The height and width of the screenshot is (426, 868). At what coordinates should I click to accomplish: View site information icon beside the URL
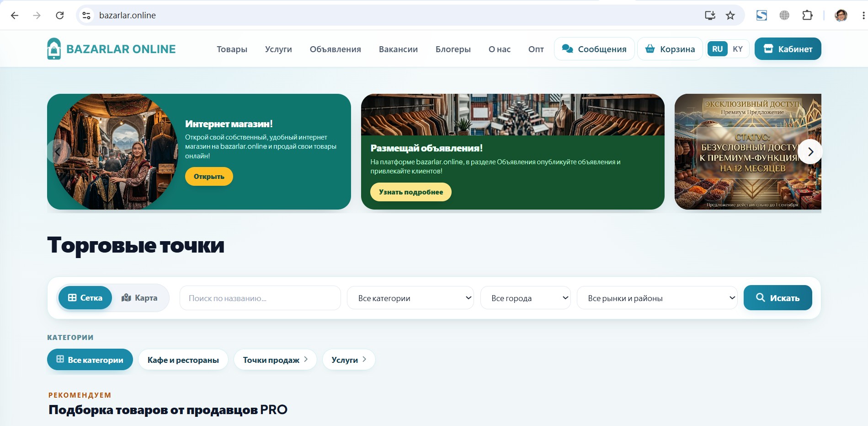pos(86,16)
